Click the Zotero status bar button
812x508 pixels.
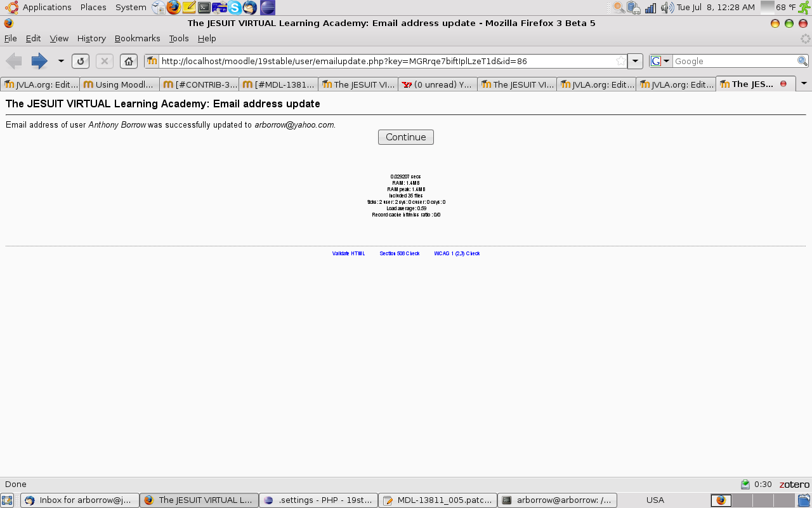[795, 485]
